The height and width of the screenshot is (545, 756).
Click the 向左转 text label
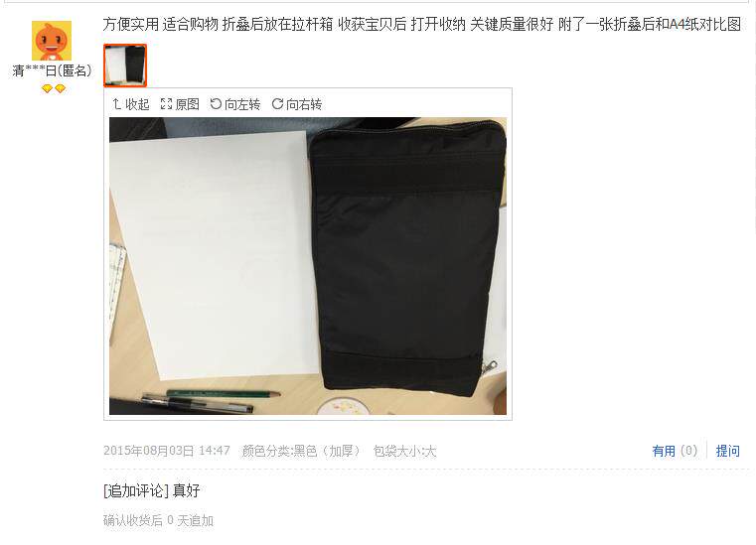click(242, 104)
